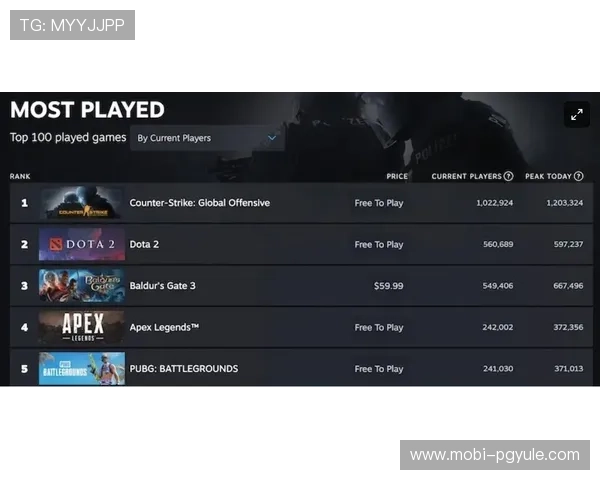Open the By Current Players sort dropdown
The width and height of the screenshot is (600, 480).
click(207, 138)
